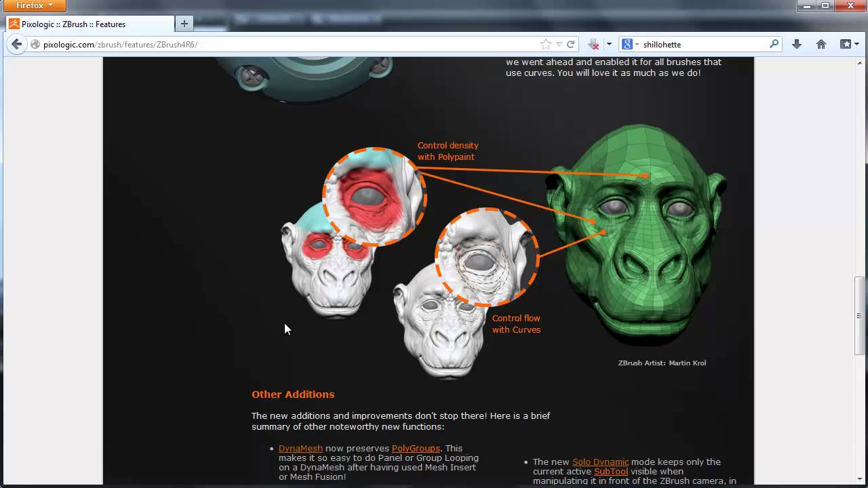This screenshot has height=488, width=868.
Task: Go back one page with back arrow
Action: [x=16, y=44]
